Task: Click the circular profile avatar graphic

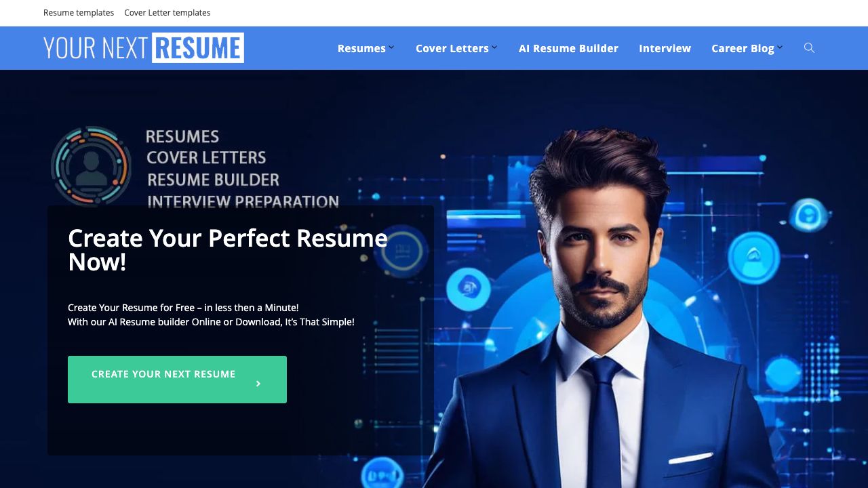Action: click(91, 166)
